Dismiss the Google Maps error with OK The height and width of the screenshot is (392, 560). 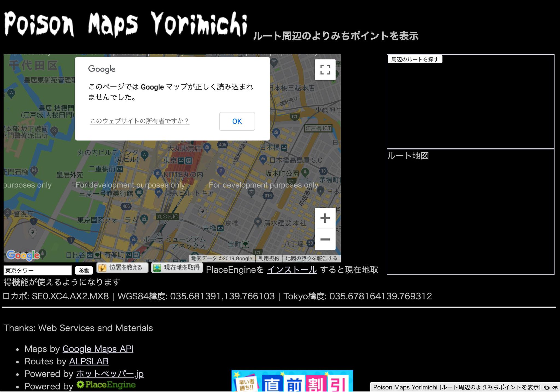click(x=237, y=121)
